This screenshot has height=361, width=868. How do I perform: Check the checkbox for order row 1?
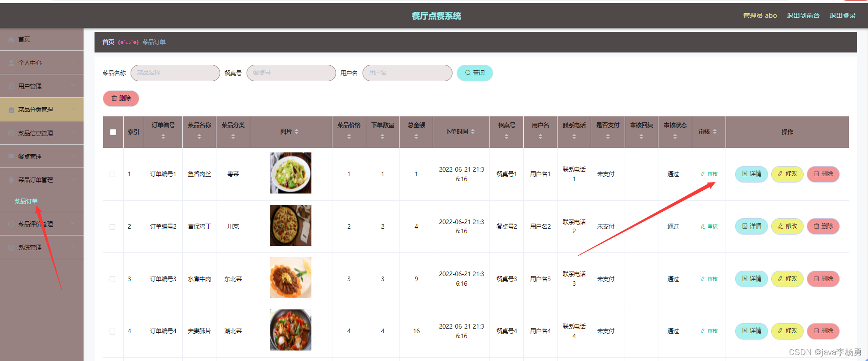point(112,174)
